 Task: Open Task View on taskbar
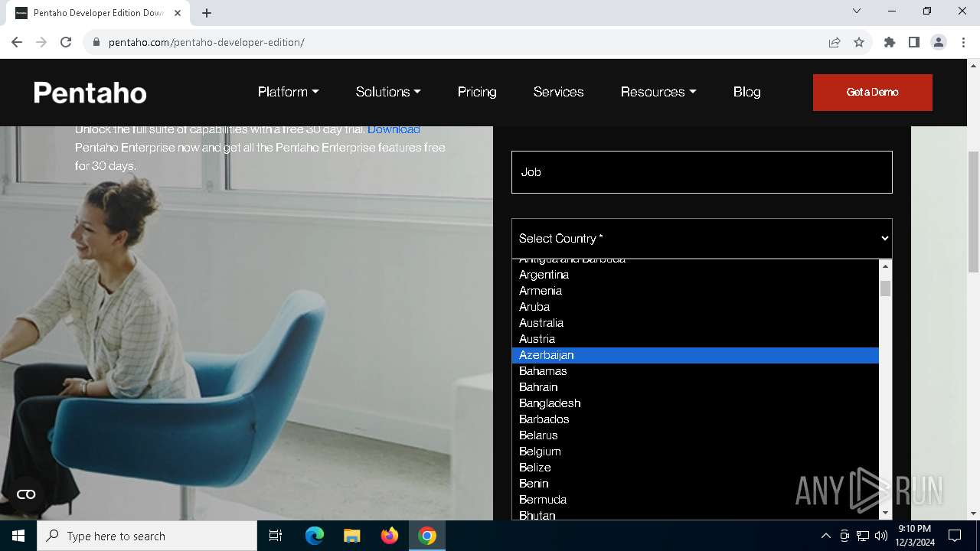coord(276,536)
